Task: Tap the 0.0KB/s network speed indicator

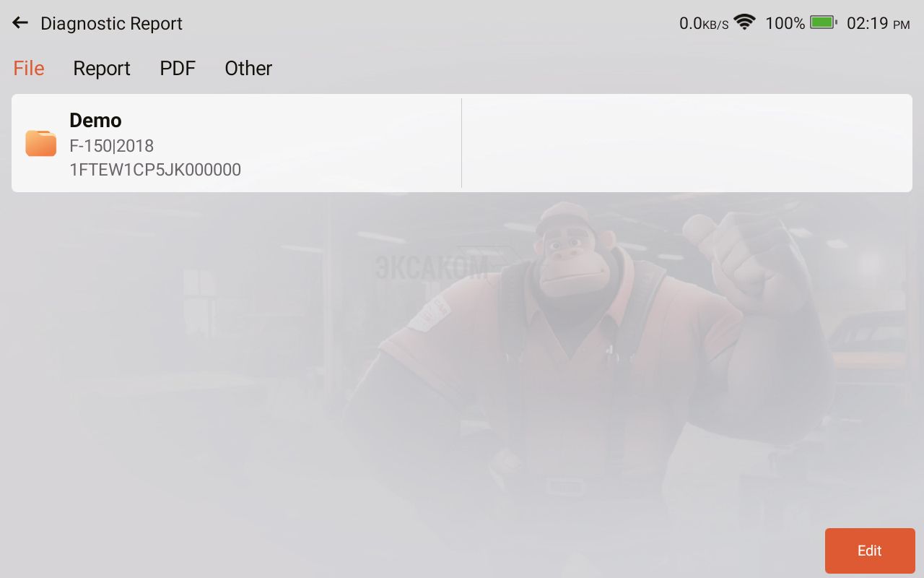Action: pyautogui.click(x=704, y=23)
